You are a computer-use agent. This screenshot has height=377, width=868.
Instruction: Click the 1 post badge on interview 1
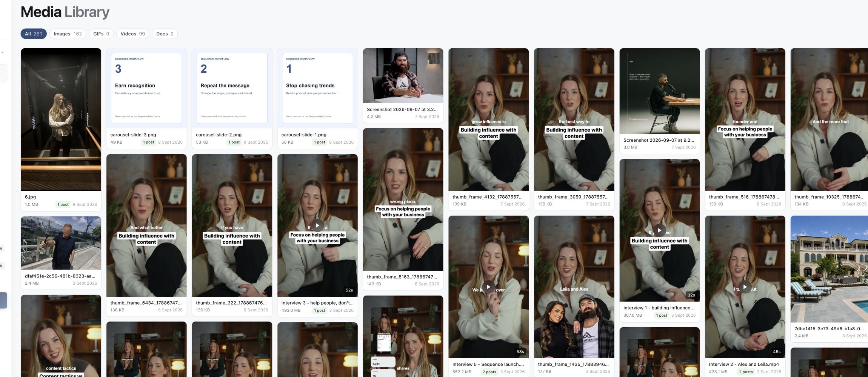[662, 316]
